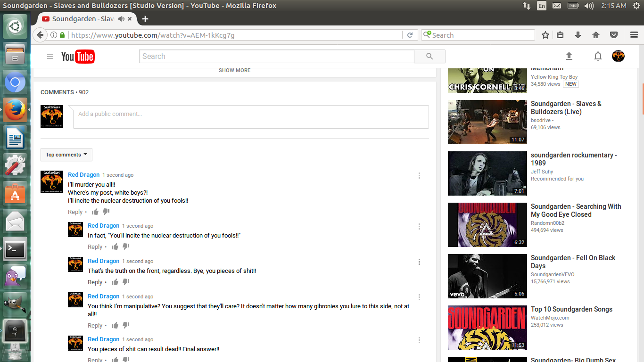Open the Firefox downloads arrow
The height and width of the screenshot is (362, 644).
[578, 35]
